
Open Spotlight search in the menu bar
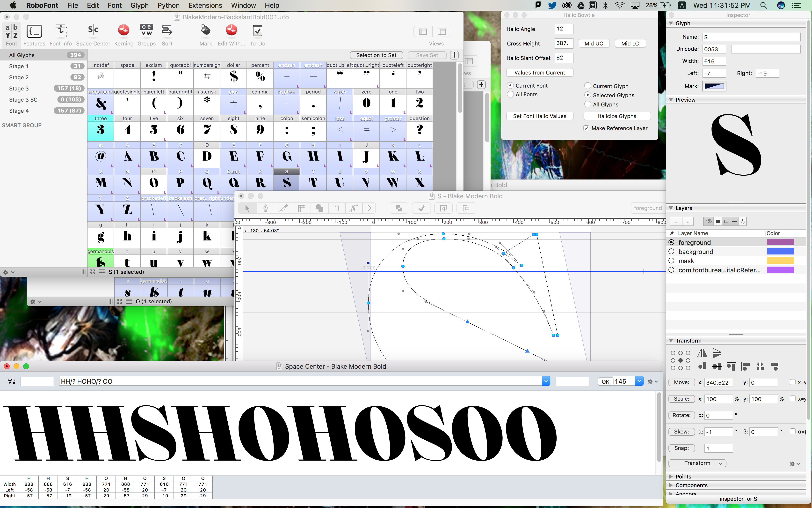763,5
